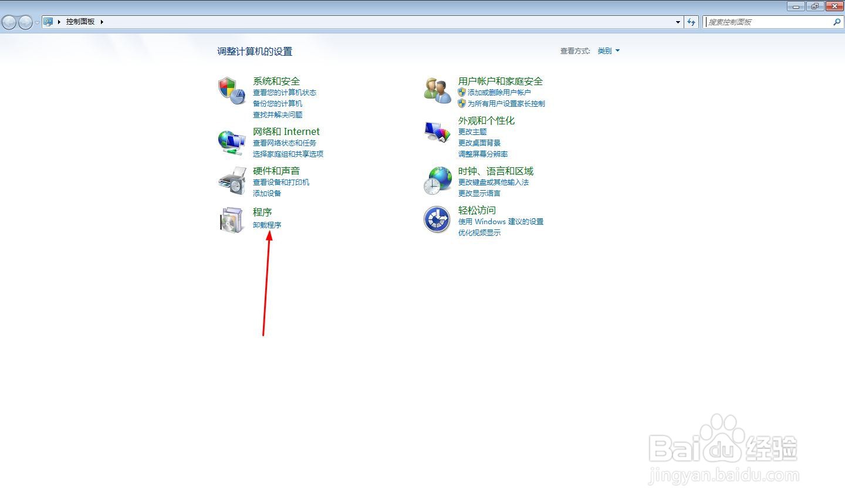Expand the address bar history dropdown
Image resolution: width=845 pixels, height=504 pixels.
(x=678, y=22)
